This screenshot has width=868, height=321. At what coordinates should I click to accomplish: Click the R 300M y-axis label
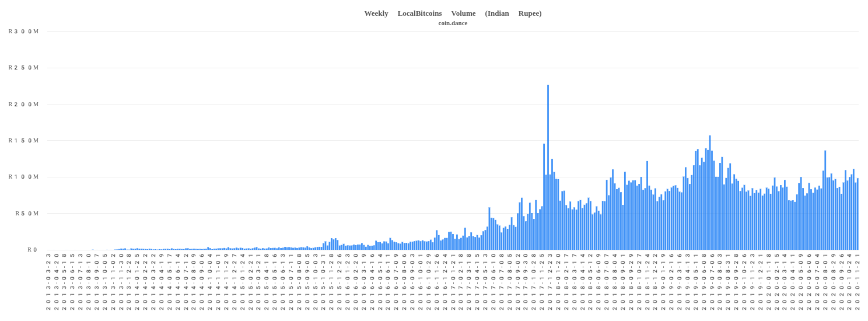click(24, 32)
